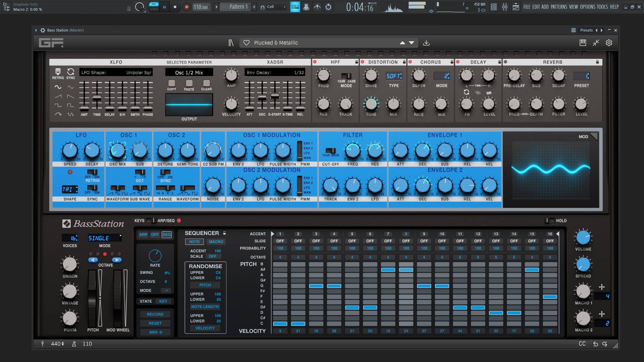644x362 pixels.
Task: Lock the HPF effect section
Action: [x=357, y=62]
